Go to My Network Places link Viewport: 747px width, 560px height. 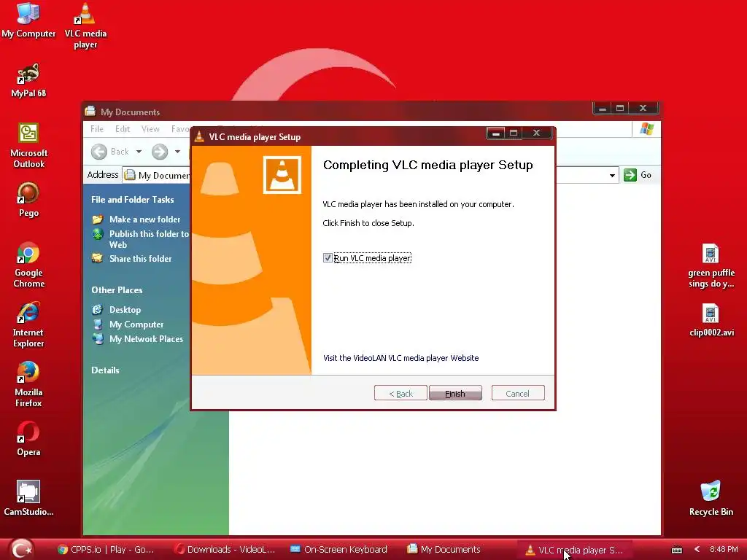pyautogui.click(x=146, y=338)
